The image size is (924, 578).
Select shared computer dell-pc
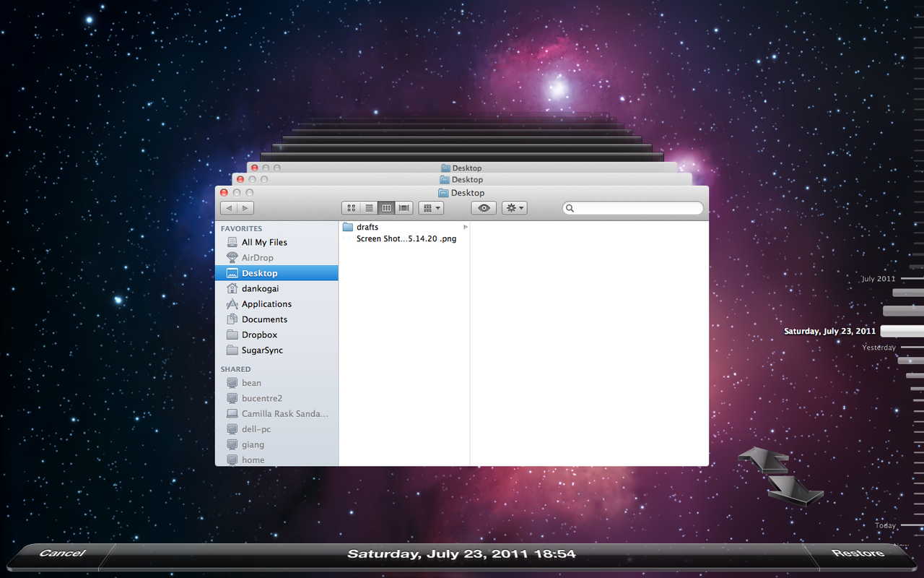(x=276, y=429)
